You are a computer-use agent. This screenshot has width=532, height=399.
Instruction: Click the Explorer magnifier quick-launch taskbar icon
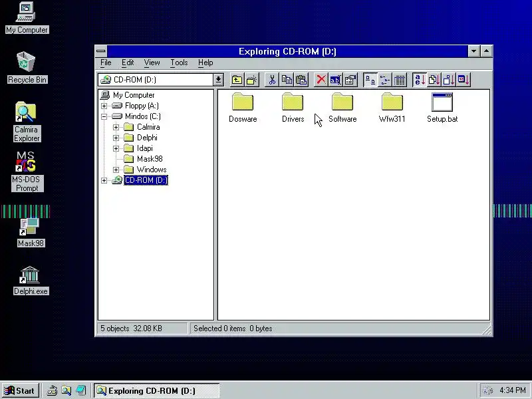[66, 391]
